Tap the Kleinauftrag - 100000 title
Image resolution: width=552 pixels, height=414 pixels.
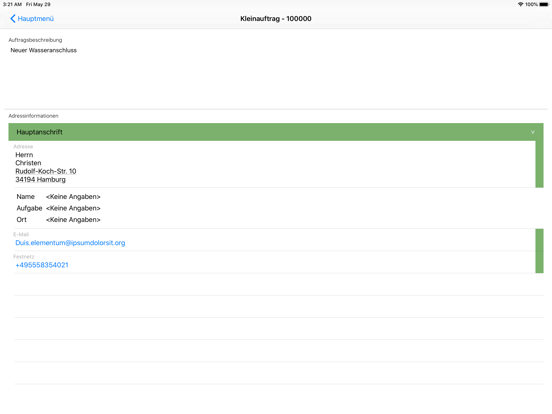[276, 19]
